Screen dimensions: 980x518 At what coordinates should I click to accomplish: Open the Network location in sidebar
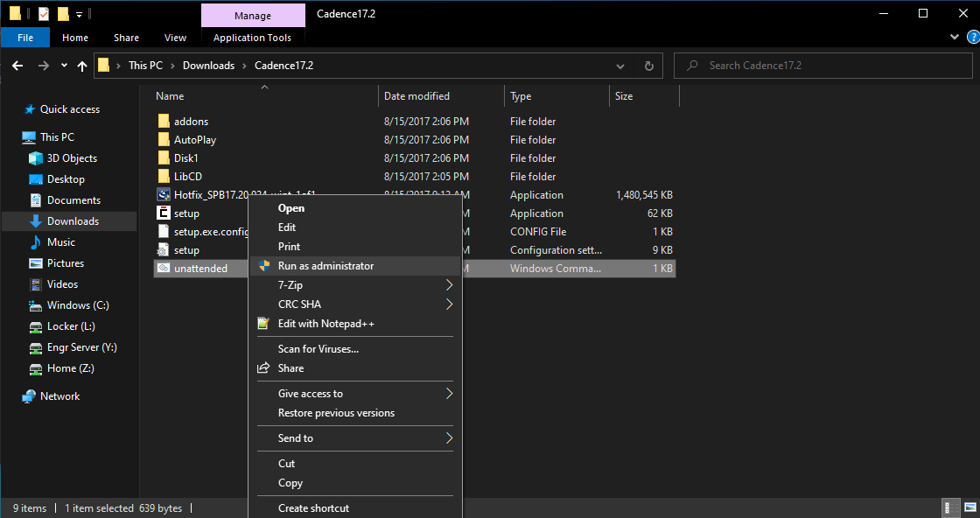click(x=59, y=396)
